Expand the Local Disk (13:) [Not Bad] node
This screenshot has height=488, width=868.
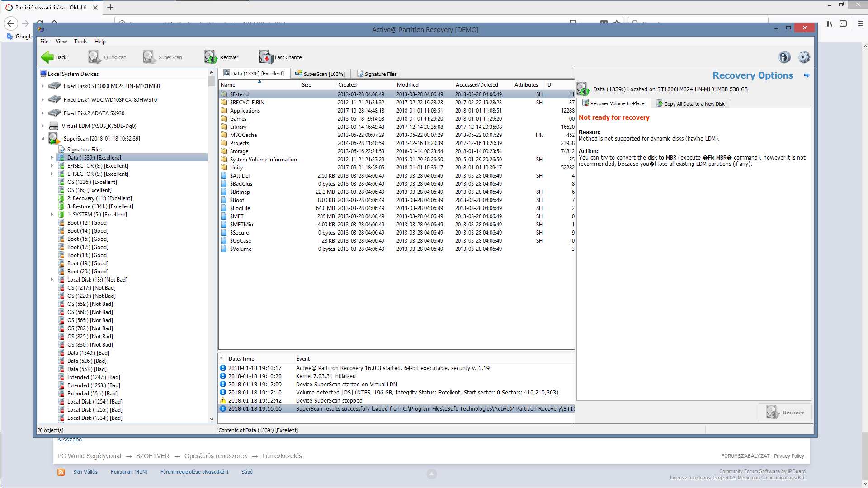[52, 280]
